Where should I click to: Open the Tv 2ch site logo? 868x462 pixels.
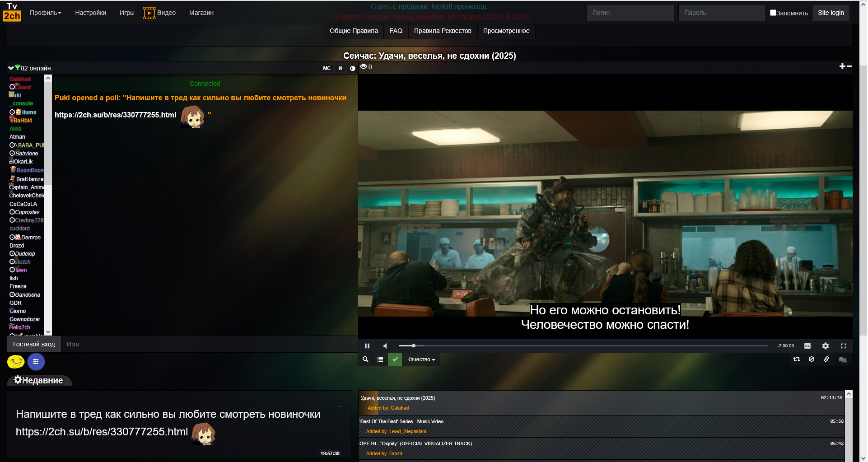(x=12, y=12)
